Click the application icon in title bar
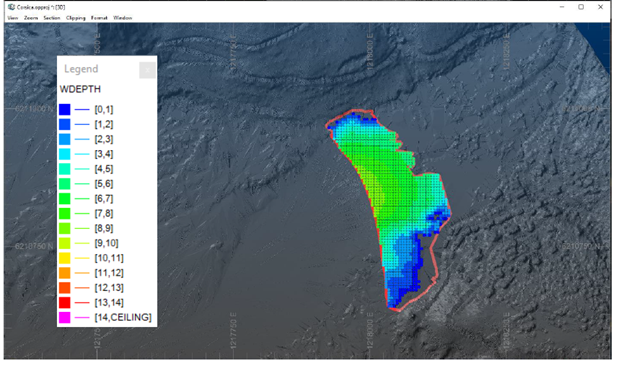Viewport: 624px width, 366px height. point(12,7)
